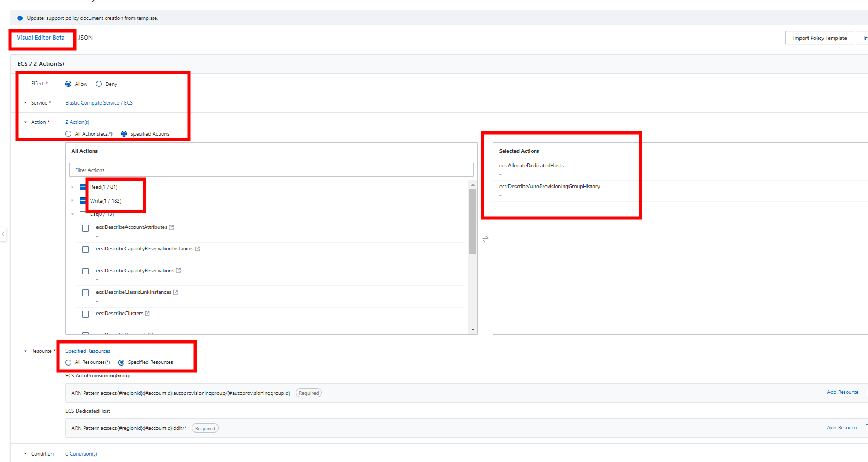The width and height of the screenshot is (868, 462).
Task: Click the blue Specified Resources summary link
Action: [88, 351]
